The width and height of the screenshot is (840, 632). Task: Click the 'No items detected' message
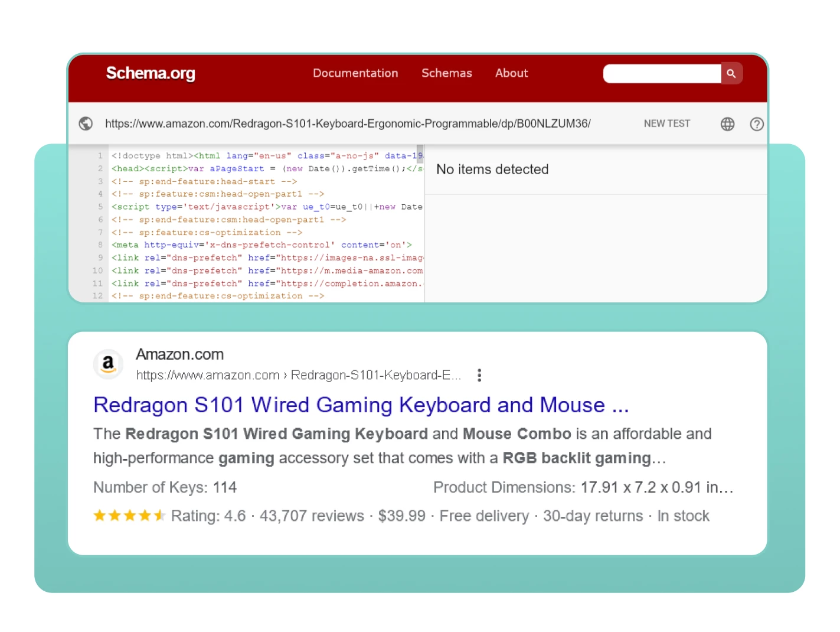point(492,170)
